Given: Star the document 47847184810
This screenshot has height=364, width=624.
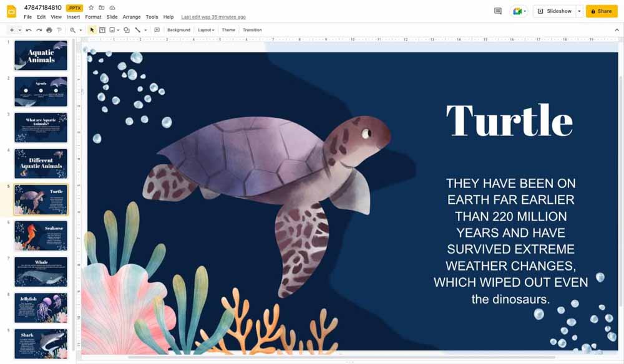Looking at the screenshot, I should (91, 7).
